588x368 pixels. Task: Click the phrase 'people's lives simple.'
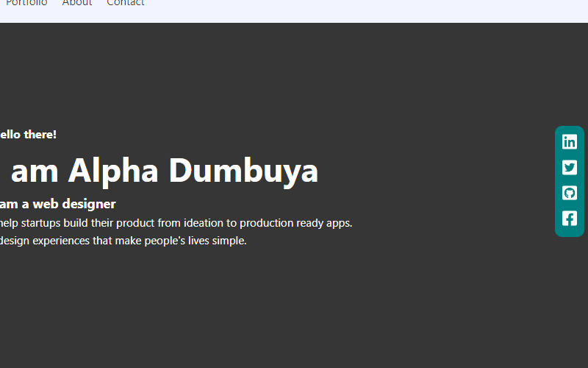click(196, 241)
